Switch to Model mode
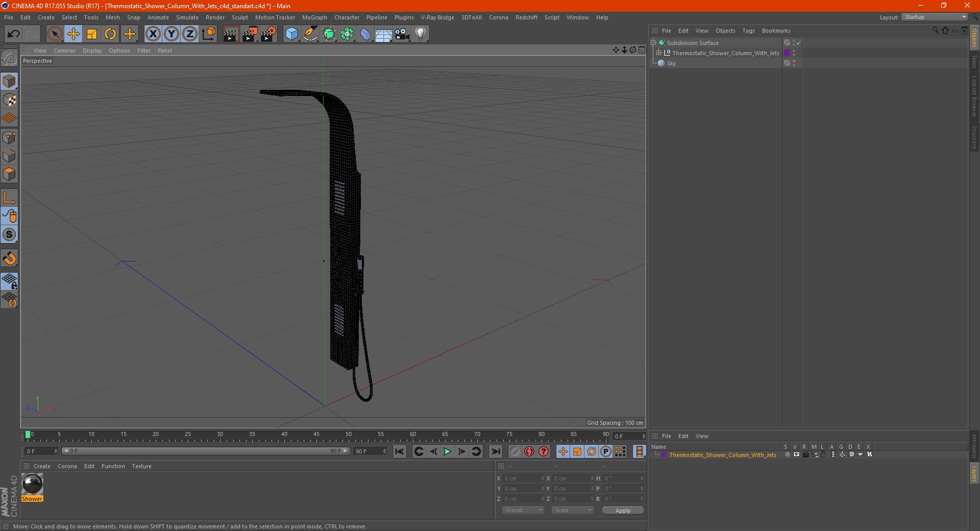980x531 pixels. coord(10,81)
